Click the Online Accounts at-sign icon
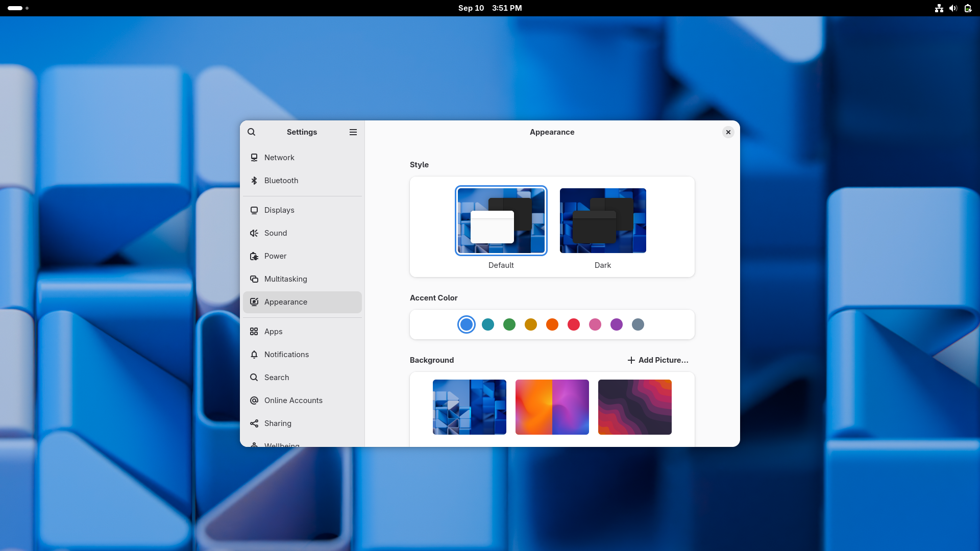The width and height of the screenshot is (980, 551). [254, 400]
